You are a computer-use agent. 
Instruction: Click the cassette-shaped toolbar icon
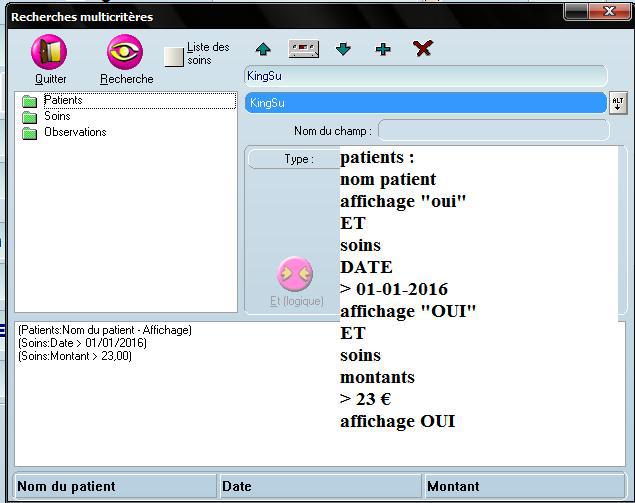coord(303,49)
